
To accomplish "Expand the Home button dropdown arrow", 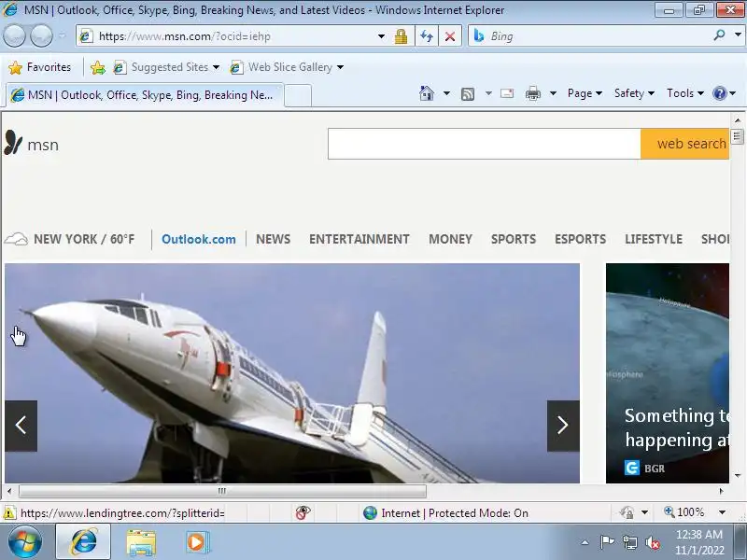I will click(446, 92).
